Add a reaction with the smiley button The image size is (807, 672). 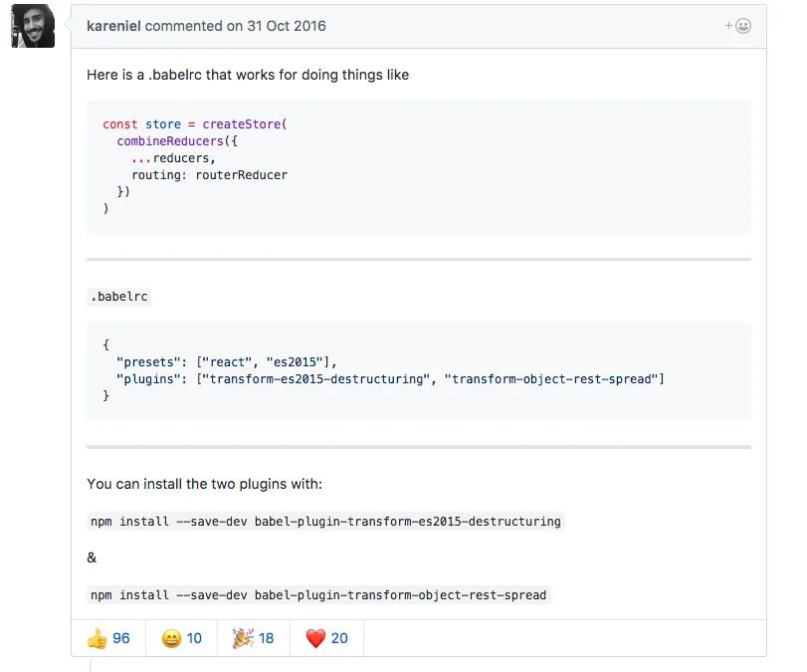point(738,26)
